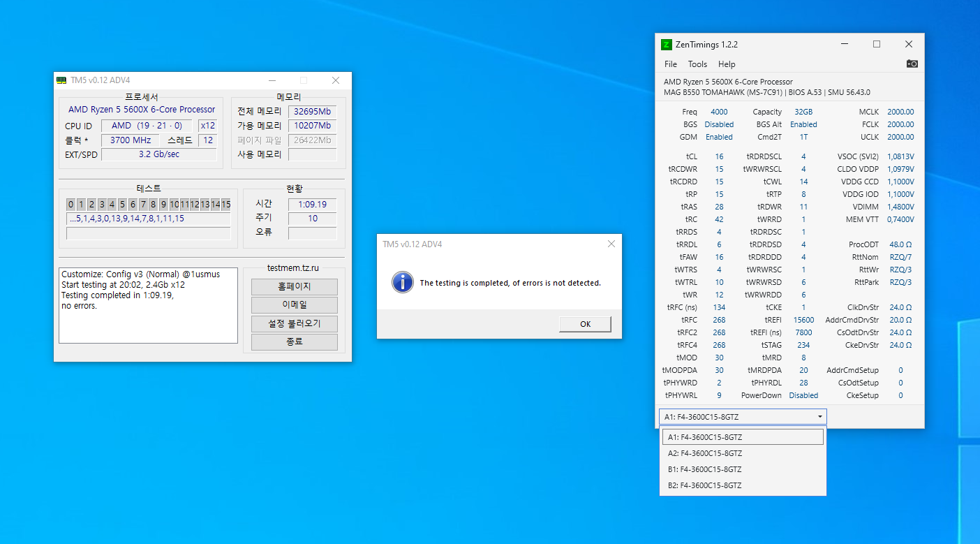Click the 설정 불러오기 button
980x544 pixels.
294,324
